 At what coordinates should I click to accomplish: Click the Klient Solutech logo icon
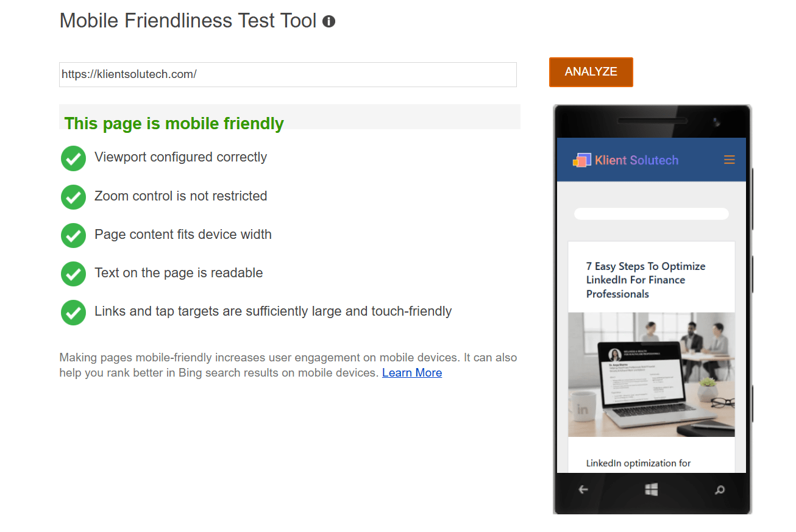click(581, 160)
